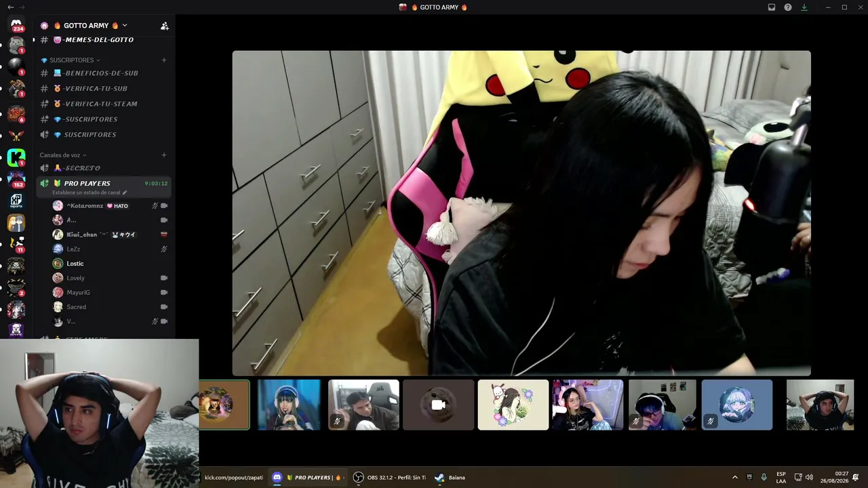Open the kick.com popout taskbar item
Screen dimensions: 868x488
(234, 478)
